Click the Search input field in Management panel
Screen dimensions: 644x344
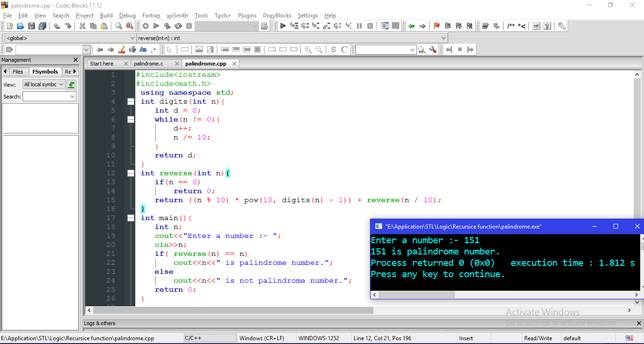coord(50,96)
